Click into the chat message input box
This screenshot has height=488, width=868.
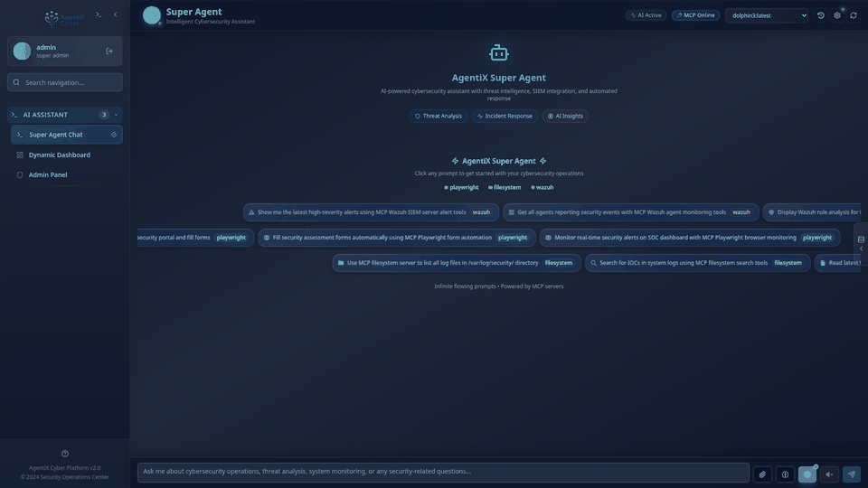(443, 472)
